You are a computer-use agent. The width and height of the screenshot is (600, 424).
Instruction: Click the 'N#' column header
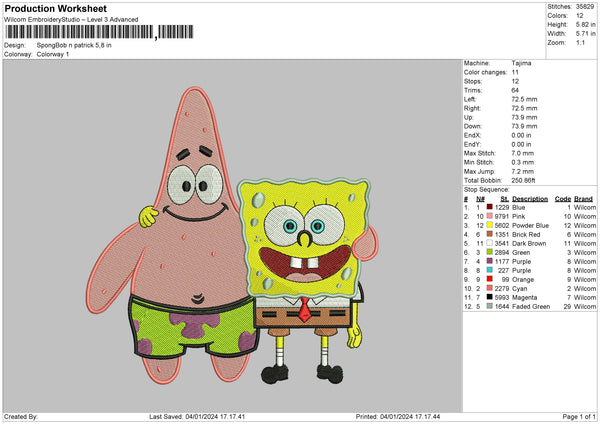click(x=480, y=199)
